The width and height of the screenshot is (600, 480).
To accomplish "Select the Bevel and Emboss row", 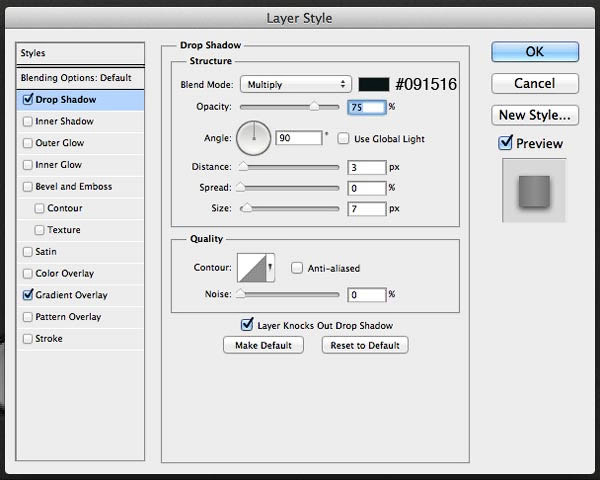I will [x=80, y=187].
